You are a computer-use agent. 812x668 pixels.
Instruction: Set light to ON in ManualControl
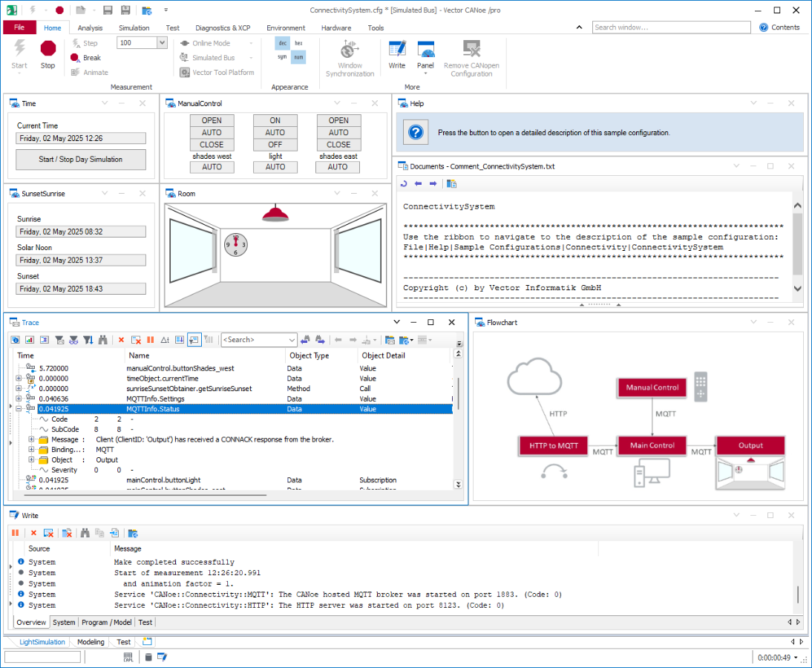pos(275,120)
